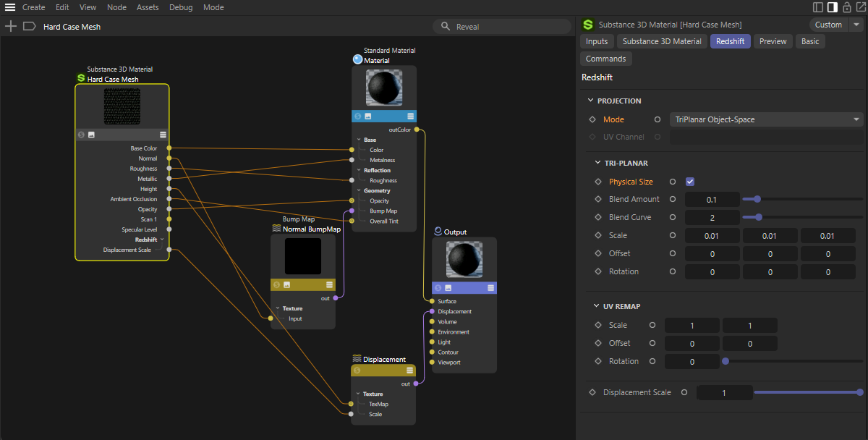The height and width of the screenshot is (440, 868).
Task: Open the projection Mode dropdown
Action: [x=767, y=119]
